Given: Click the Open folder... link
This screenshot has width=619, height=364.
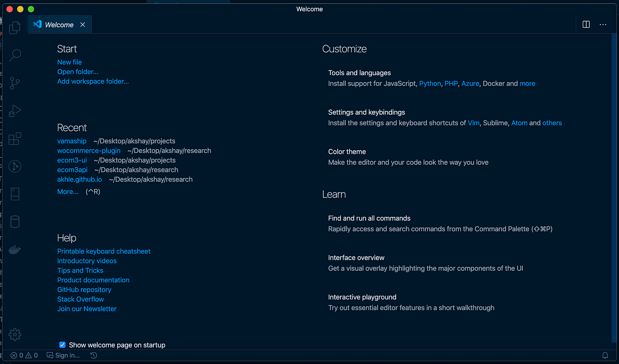Looking at the screenshot, I should (78, 72).
